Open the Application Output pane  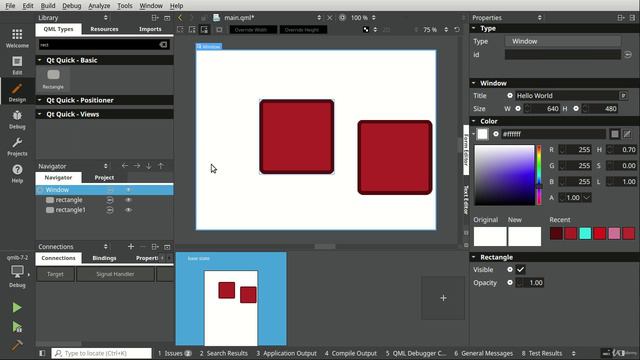click(x=286, y=353)
